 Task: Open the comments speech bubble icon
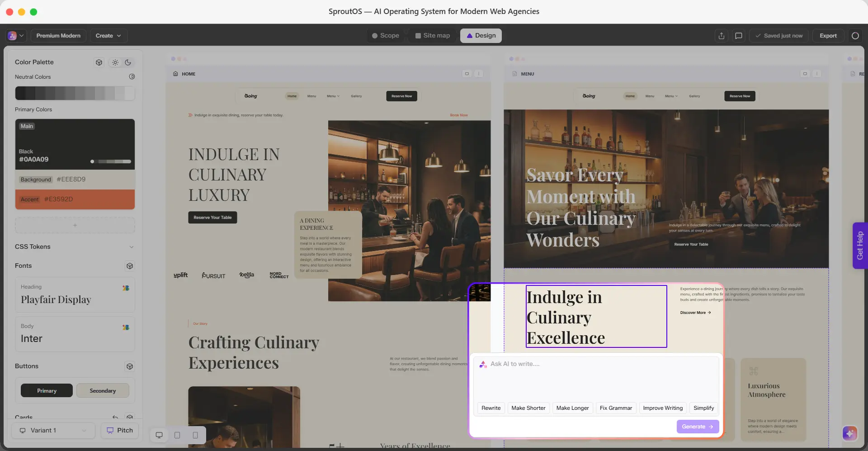(739, 36)
